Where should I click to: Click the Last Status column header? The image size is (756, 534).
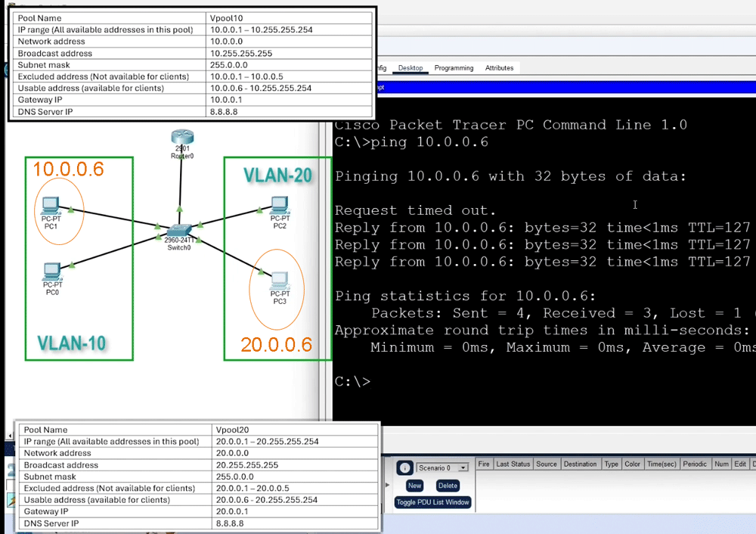(x=513, y=464)
